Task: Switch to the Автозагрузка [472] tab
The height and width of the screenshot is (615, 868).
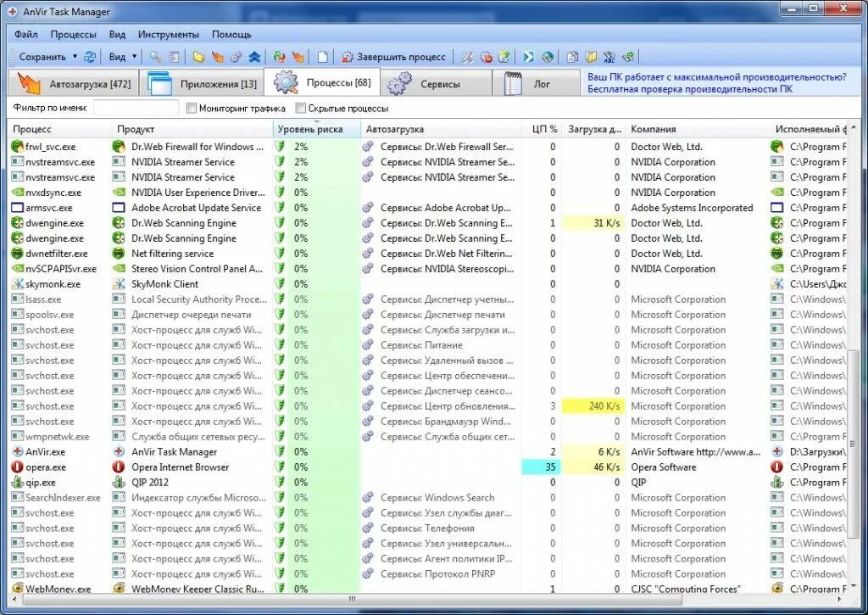Action: tap(74, 83)
